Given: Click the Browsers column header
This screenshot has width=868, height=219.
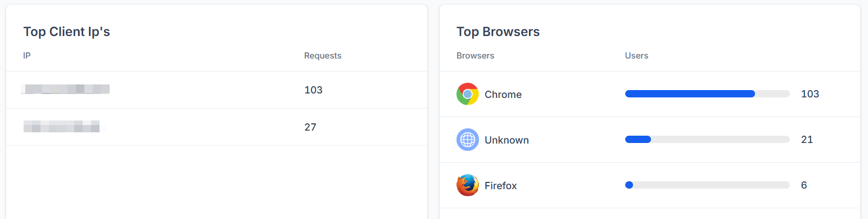Looking at the screenshot, I should 475,56.
